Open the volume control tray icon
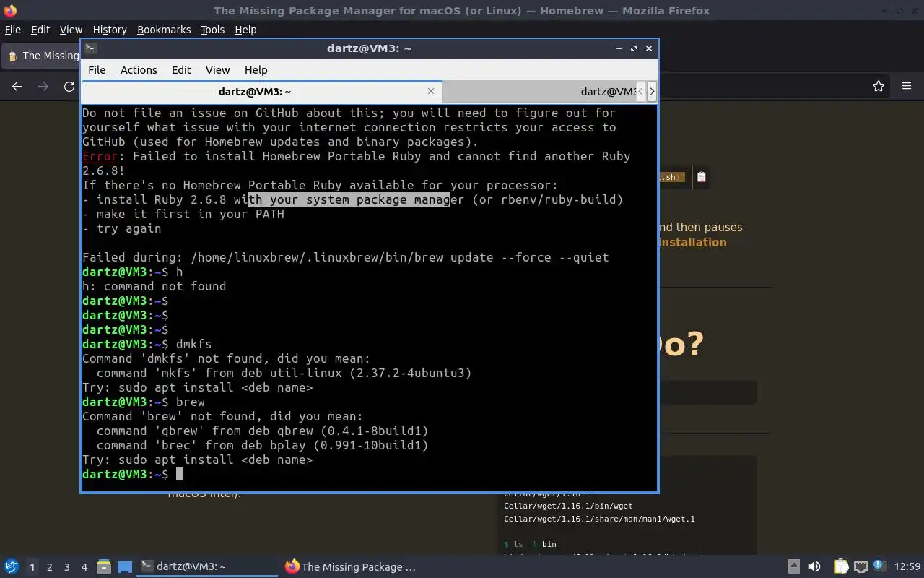The image size is (924, 578). pos(814,567)
